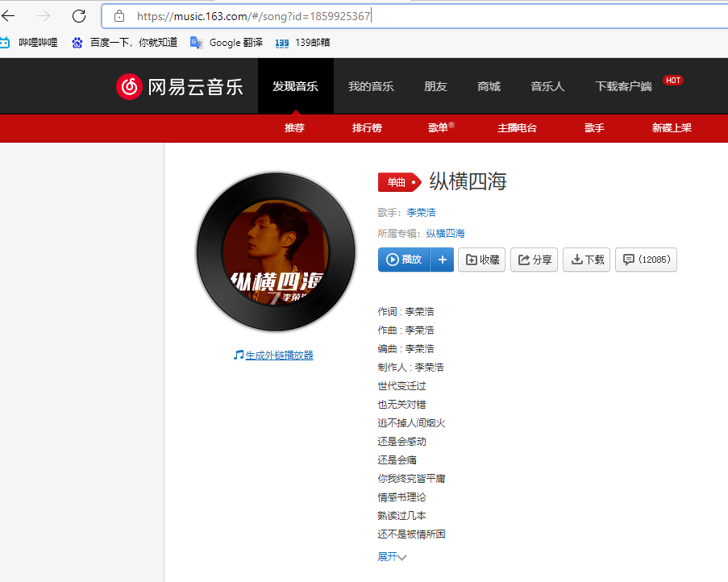
Task: Go to 排行榜 in red subnav
Action: (367, 127)
